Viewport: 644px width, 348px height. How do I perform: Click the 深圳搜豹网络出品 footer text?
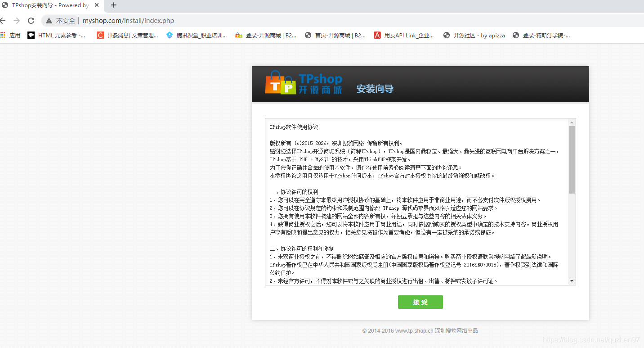[x=456, y=331]
